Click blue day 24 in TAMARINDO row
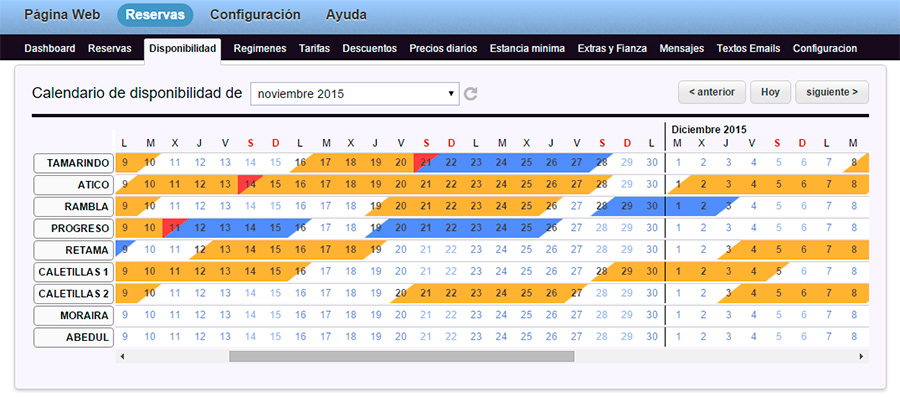The width and height of the screenshot is (900, 397). pyautogui.click(x=501, y=162)
